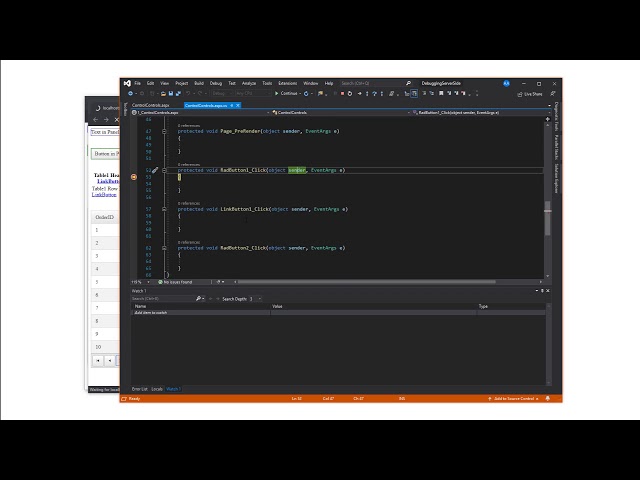Image resolution: width=640 pixels, height=480 pixels.
Task: Collapse the Page_PreRender method outline
Action: click(164, 131)
